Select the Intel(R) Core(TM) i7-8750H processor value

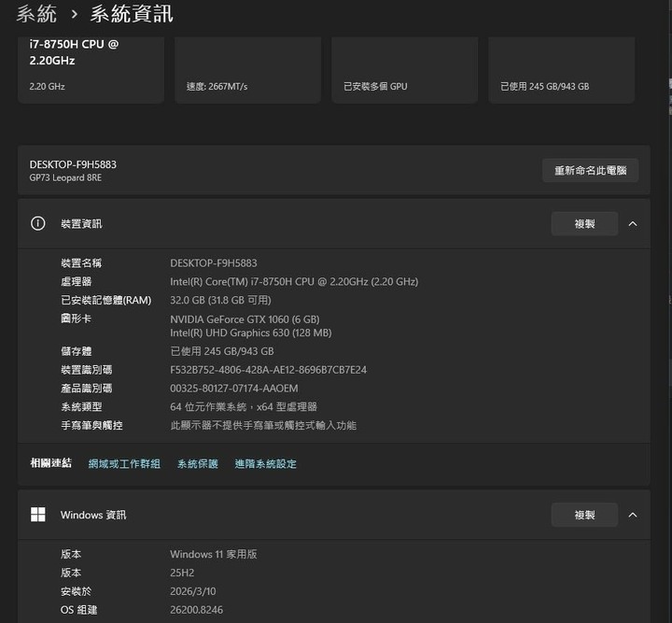[x=294, y=282]
